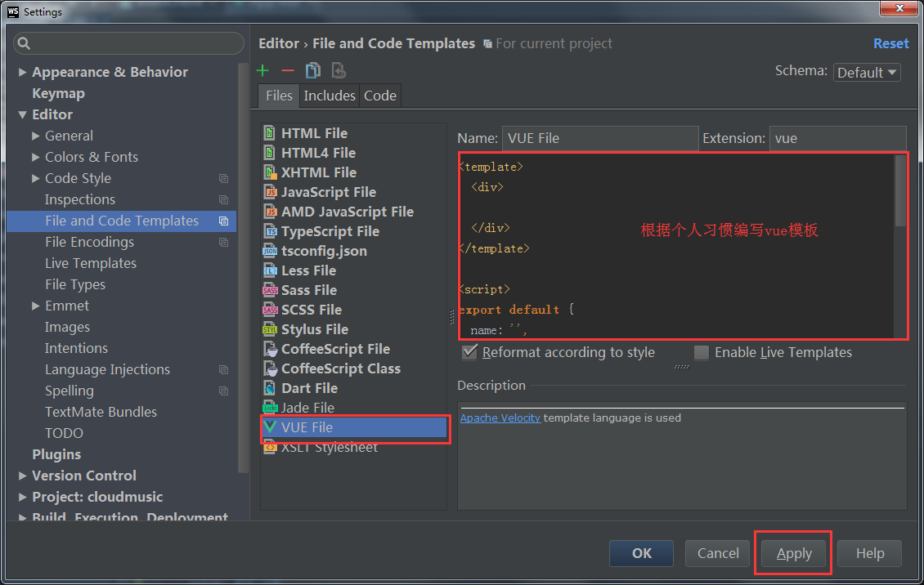Click the Cancel button
Viewport: 924px width, 585px height.
[718, 553]
